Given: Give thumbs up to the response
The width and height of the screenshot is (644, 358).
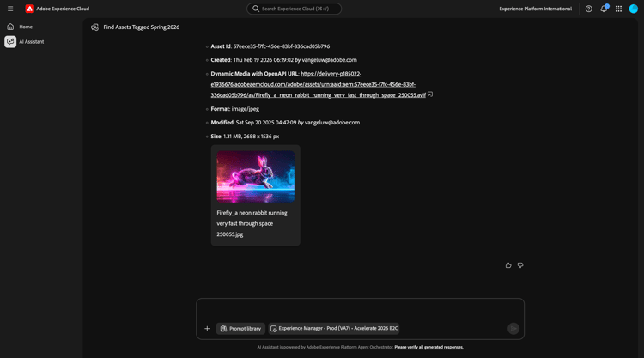Looking at the screenshot, I should [508, 265].
